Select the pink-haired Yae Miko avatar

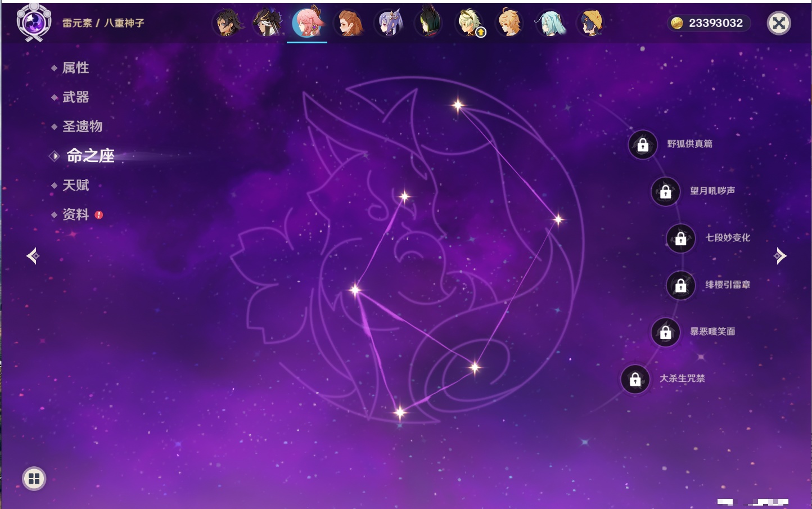[x=308, y=22]
